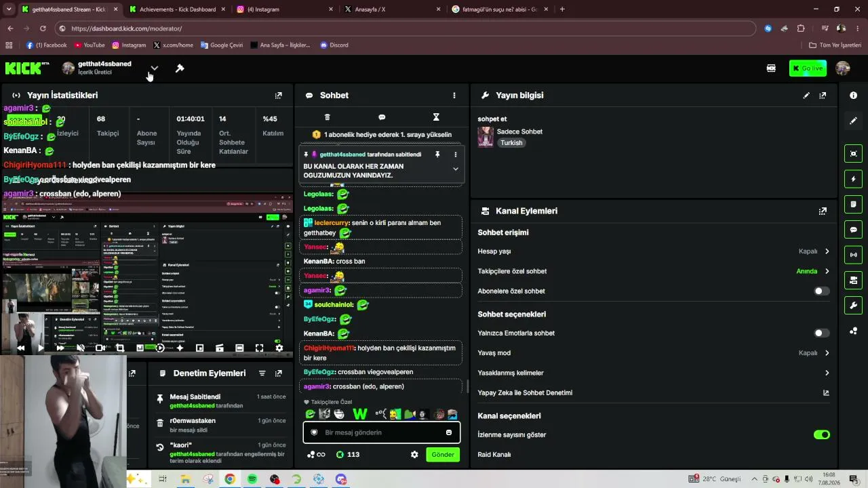The height and width of the screenshot is (488, 868).
Task: Open a new browser tab
Action: 562,9
